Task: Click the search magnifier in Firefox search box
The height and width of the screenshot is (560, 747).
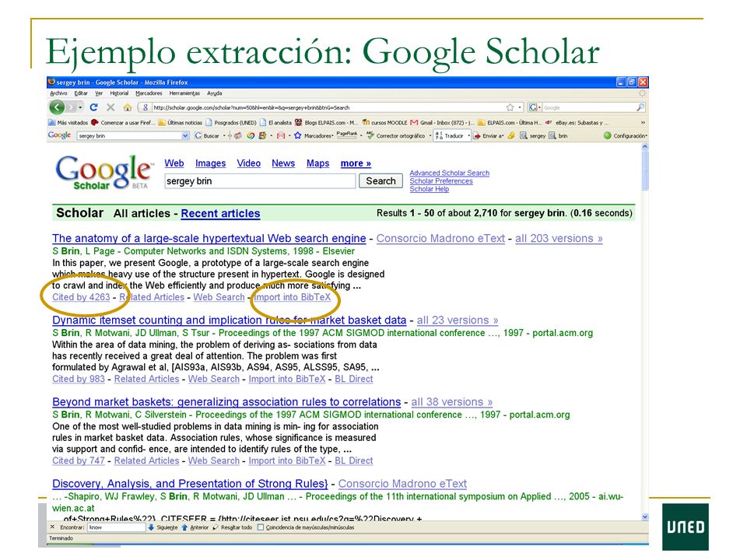Action: coord(640,107)
